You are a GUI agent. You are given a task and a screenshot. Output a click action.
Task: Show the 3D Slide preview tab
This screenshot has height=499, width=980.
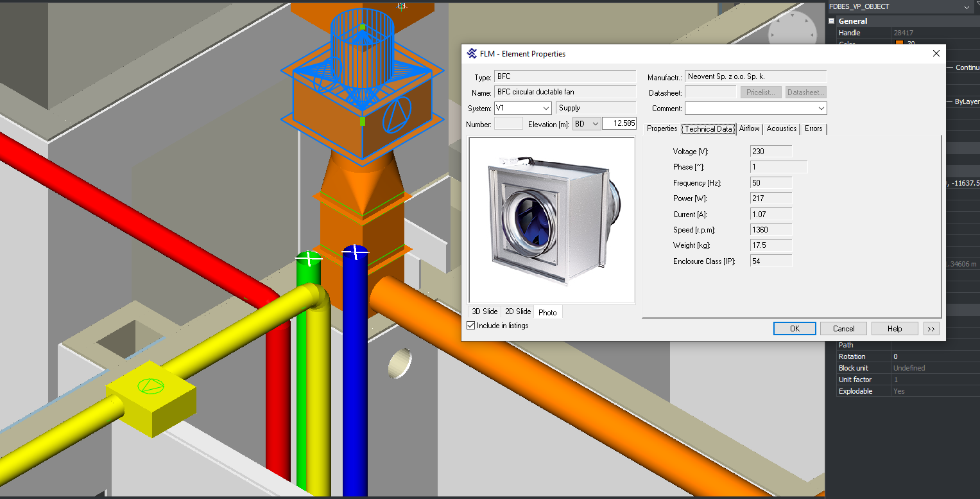point(485,311)
